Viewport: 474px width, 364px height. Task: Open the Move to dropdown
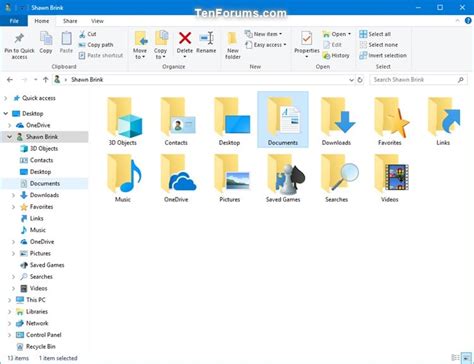pyautogui.click(x=140, y=54)
